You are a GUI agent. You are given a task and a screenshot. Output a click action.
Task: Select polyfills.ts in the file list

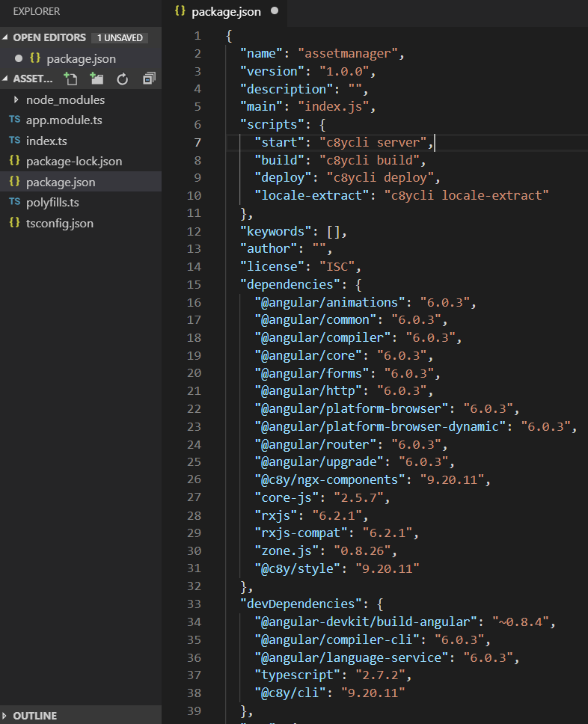pos(52,203)
